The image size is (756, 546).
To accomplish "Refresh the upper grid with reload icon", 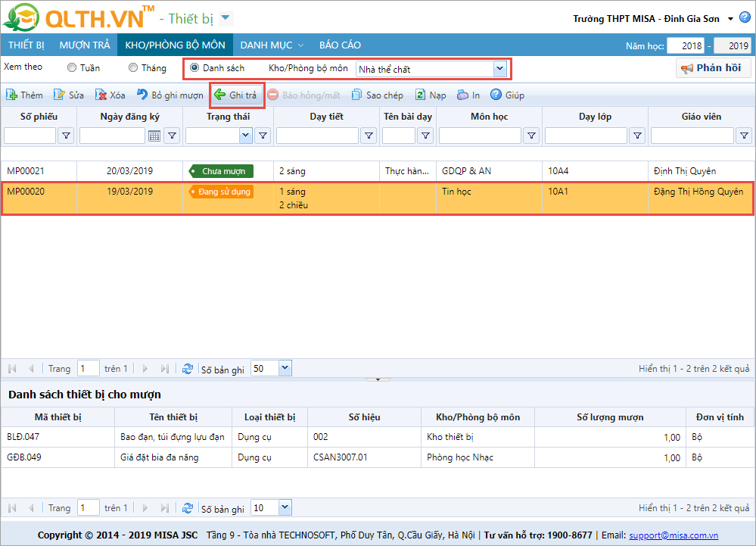I will tap(188, 369).
